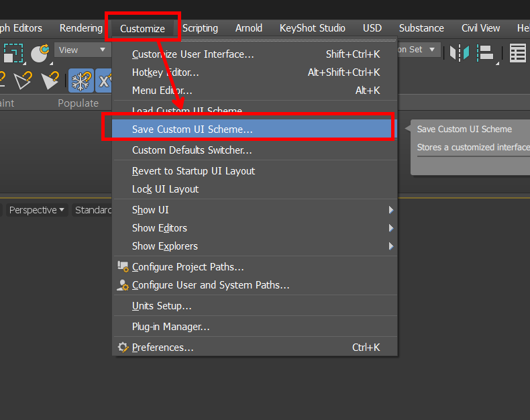Open the Rendering menu
Screen dimensions: 530x420
coord(81,28)
